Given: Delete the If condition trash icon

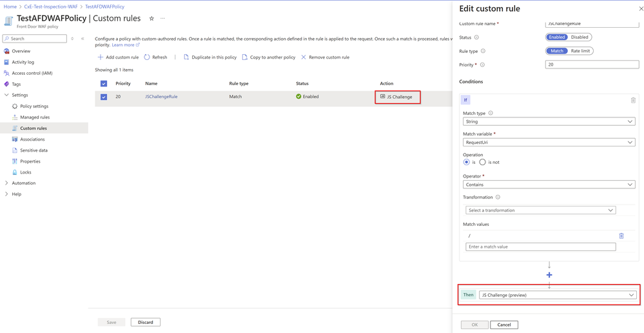Looking at the screenshot, I should (633, 100).
